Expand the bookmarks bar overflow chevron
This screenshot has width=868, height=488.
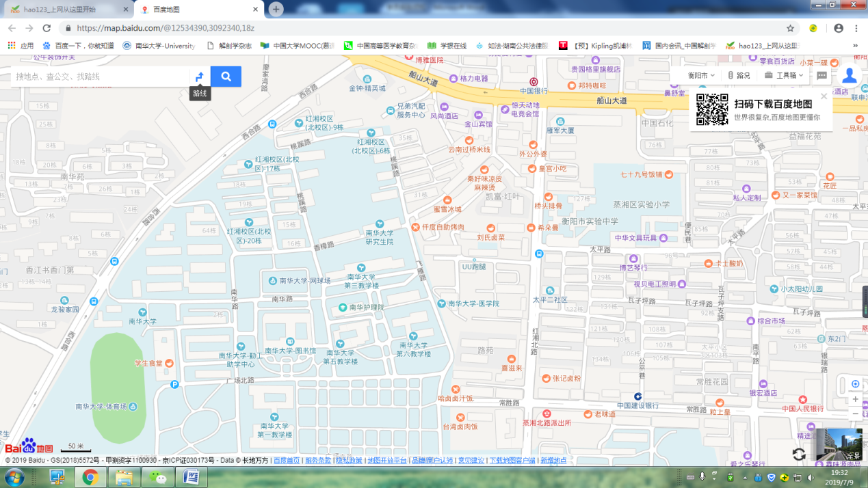855,46
